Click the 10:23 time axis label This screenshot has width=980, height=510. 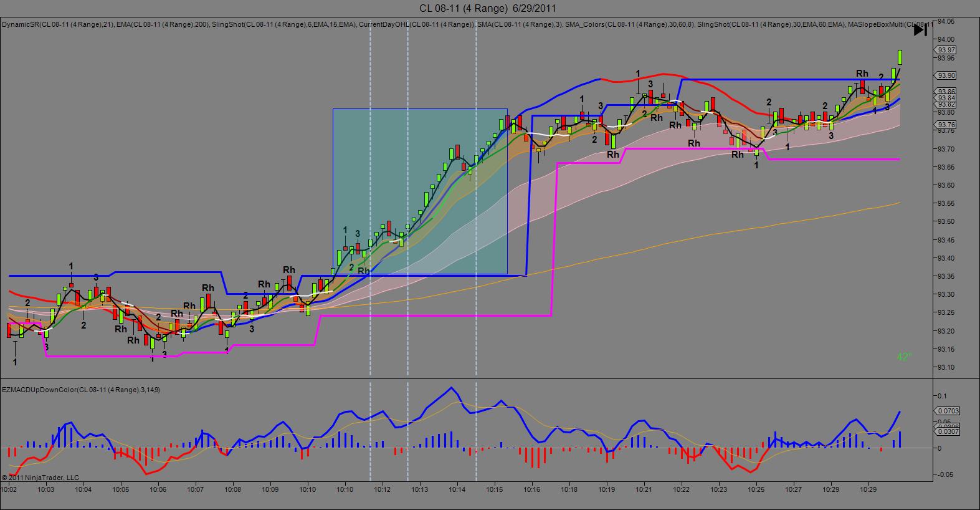[719, 490]
